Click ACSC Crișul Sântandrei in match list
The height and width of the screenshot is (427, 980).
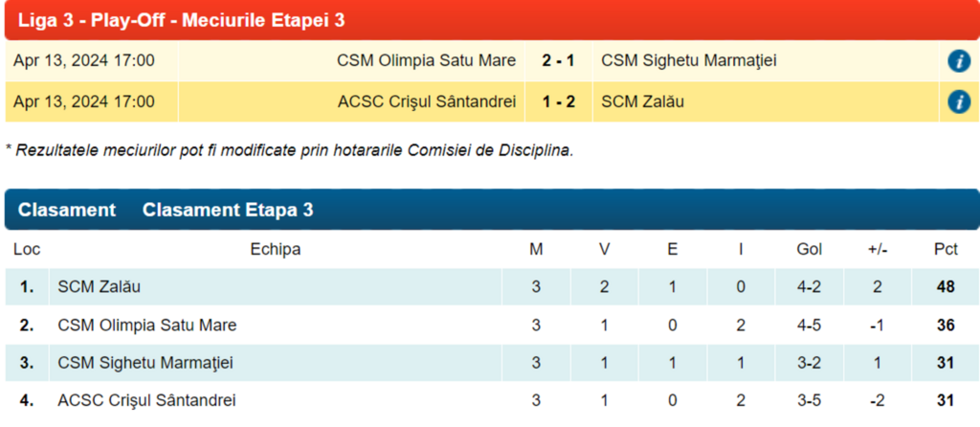[427, 101]
